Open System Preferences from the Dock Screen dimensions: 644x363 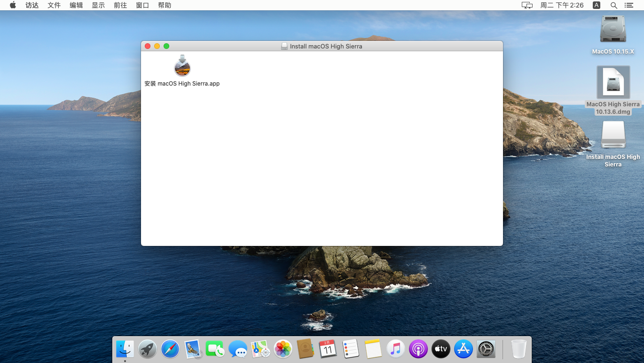486,349
